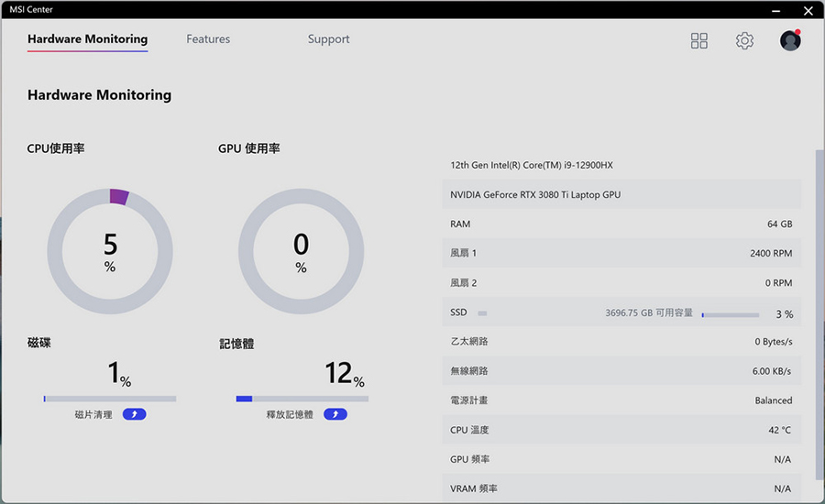Switch to the Support tab

[328, 38]
